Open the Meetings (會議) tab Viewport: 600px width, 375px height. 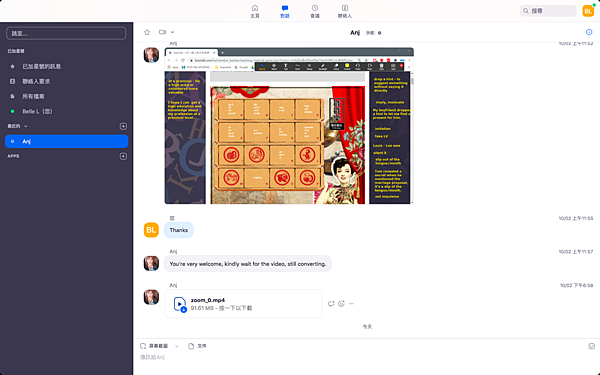[315, 11]
